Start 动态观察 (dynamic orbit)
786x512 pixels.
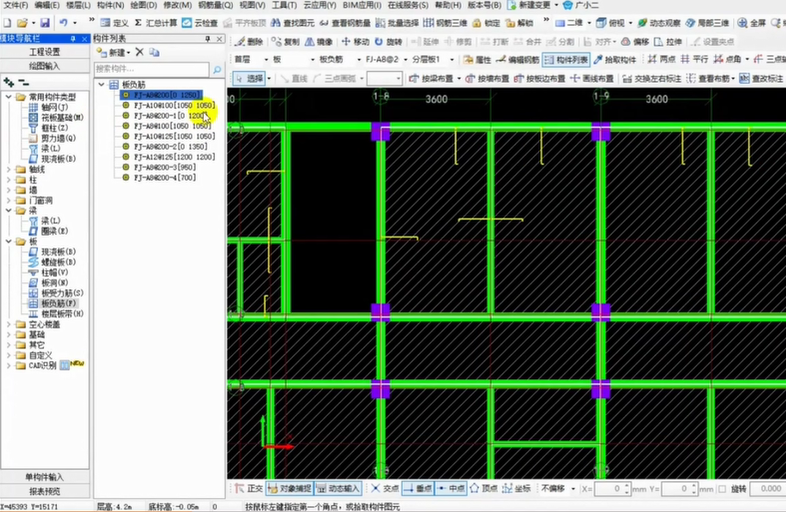pyautogui.click(x=659, y=23)
